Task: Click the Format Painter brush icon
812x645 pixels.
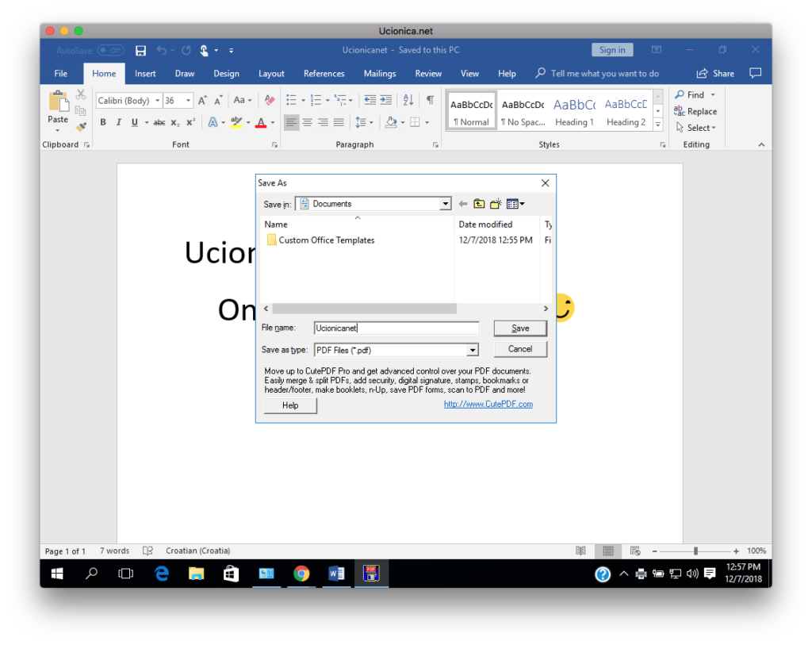Action: [81, 126]
